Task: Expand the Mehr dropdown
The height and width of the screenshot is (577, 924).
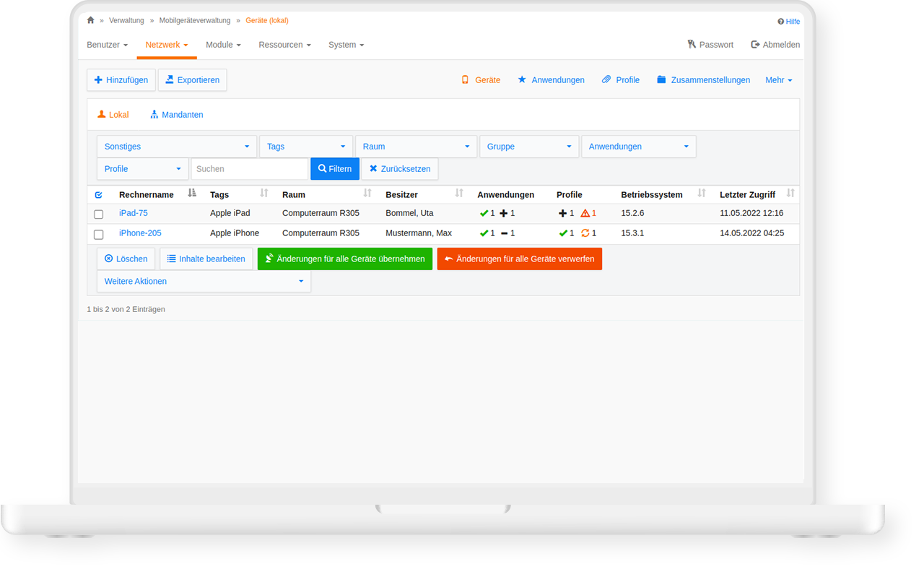Action: pyautogui.click(x=779, y=80)
